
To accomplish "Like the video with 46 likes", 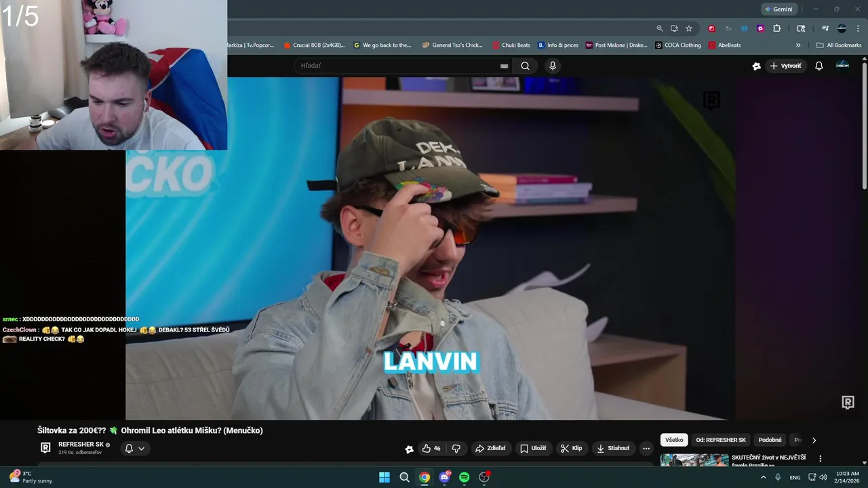I will click(x=431, y=448).
